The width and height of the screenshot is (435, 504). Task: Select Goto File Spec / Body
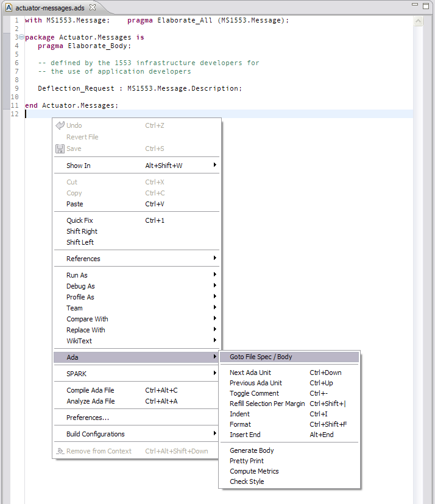click(x=289, y=357)
